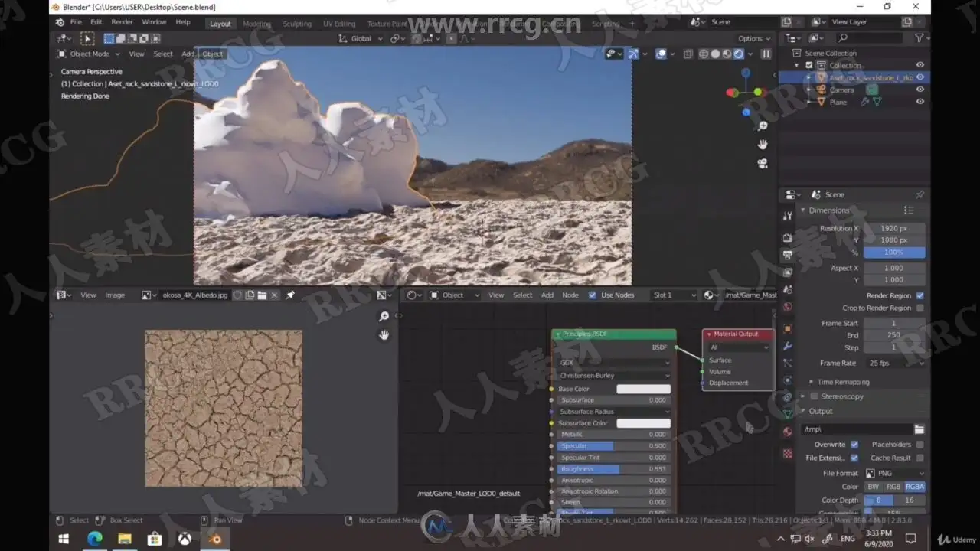
Task: Hide the Collection in the outliner
Action: point(920,65)
